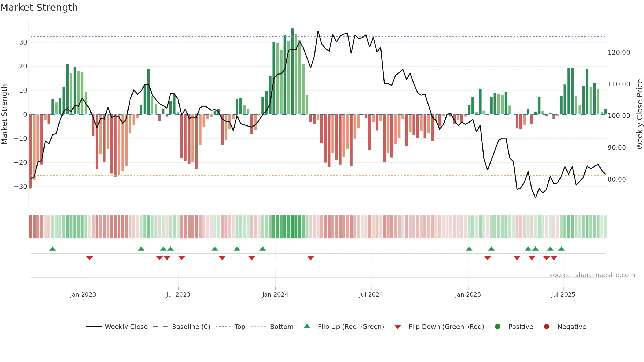Click the Negative legend label

pos(572,327)
